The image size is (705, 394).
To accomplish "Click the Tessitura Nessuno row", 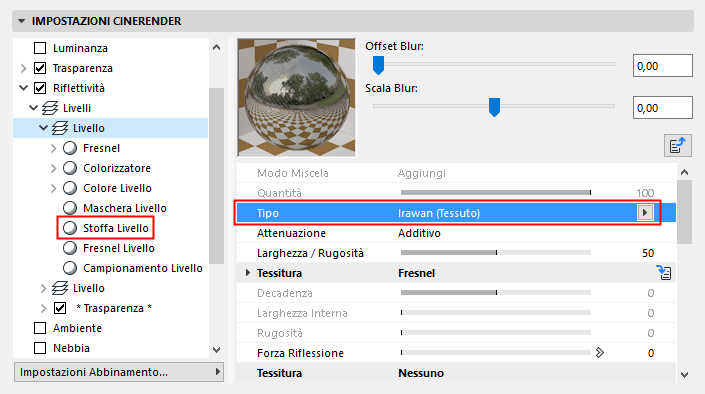I will pyautogui.click(x=456, y=373).
